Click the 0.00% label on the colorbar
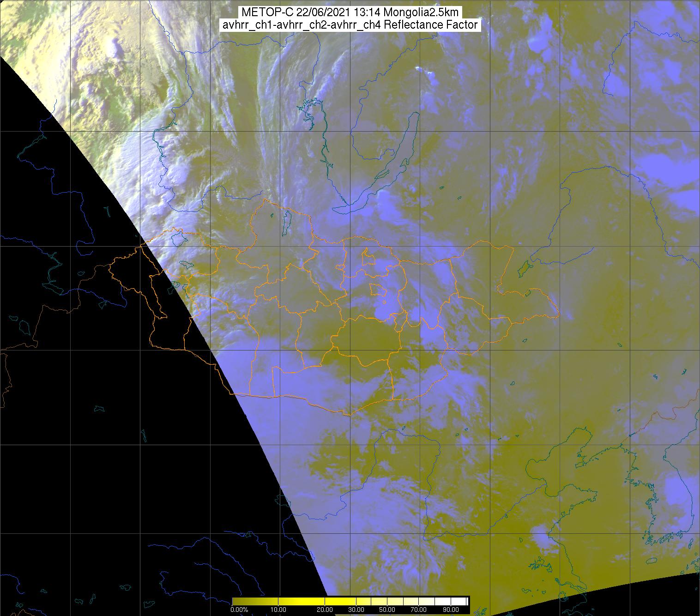This screenshot has width=700, height=616. (239, 610)
